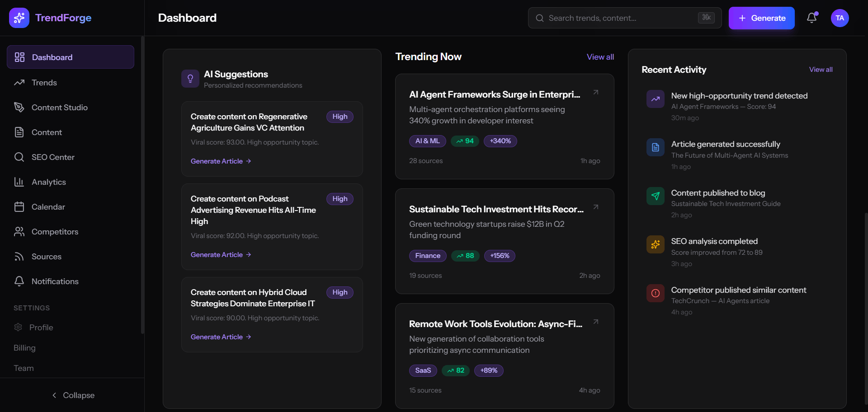The height and width of the screenshot is (412, 868).
Task: Click the ⌘K shortcut badge in search
Action: coord(706,18)
